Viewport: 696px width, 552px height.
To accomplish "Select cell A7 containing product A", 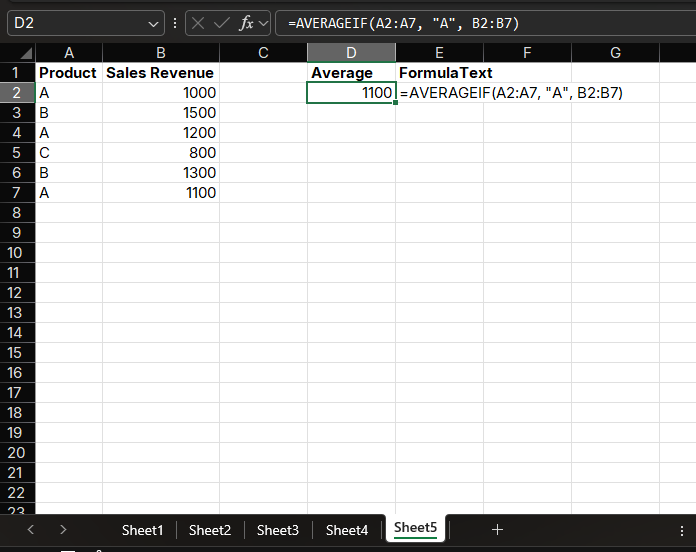I will (x=69, y=193).
